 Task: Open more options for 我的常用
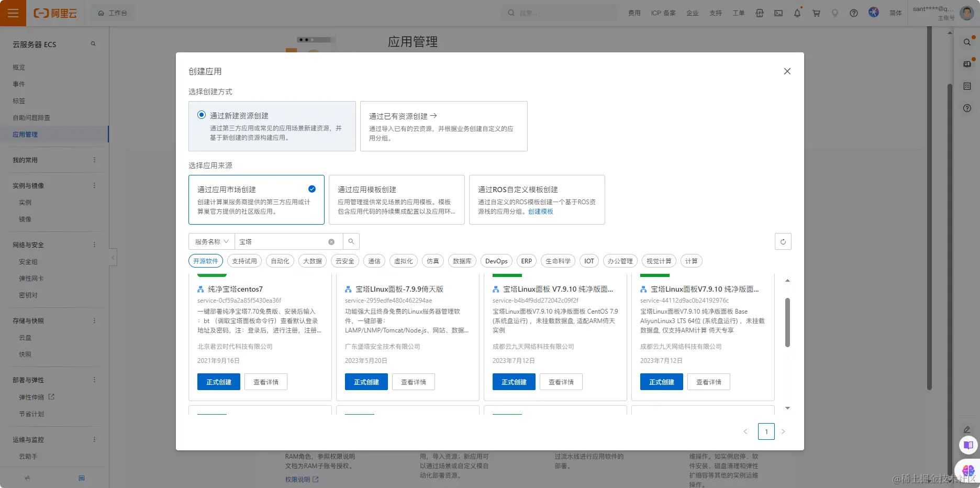94,160
